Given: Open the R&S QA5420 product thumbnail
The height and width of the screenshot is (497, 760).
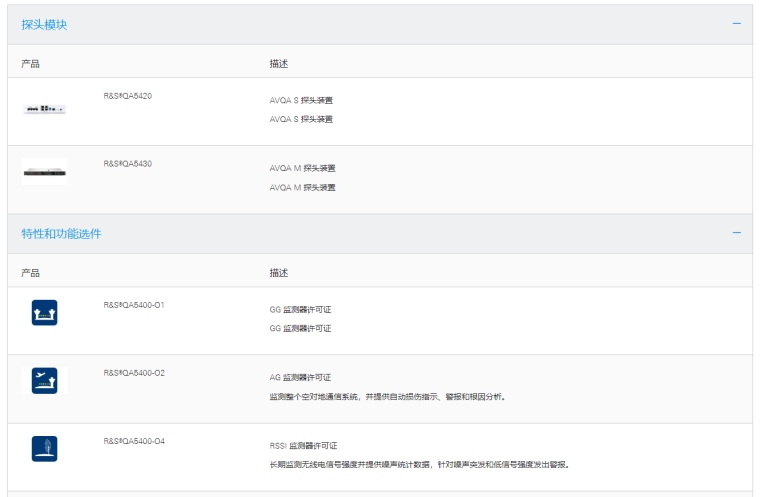Looking at the screenshot, I should (44, 108).
